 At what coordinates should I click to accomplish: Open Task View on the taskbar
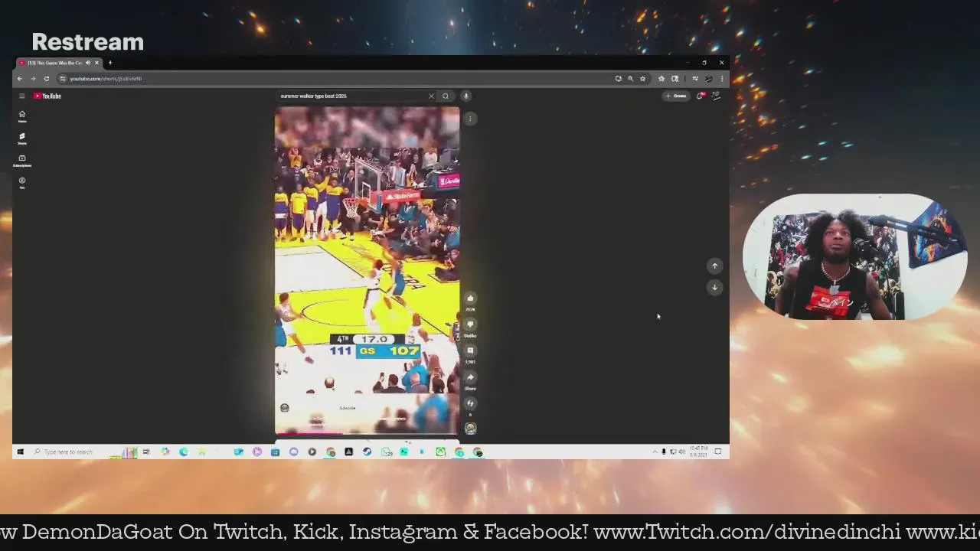(146, 452)
